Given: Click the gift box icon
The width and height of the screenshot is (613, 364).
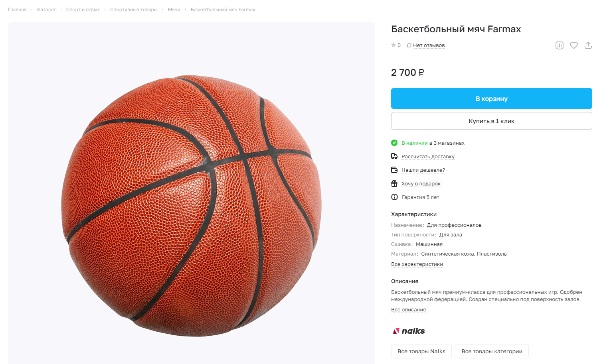Looking at the screenshot, I should (394, 183).
